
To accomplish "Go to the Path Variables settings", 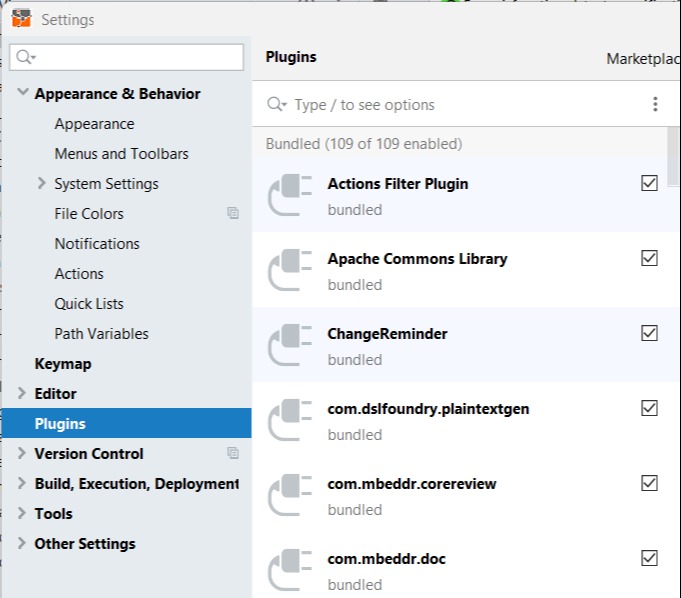I will (101, 334).
